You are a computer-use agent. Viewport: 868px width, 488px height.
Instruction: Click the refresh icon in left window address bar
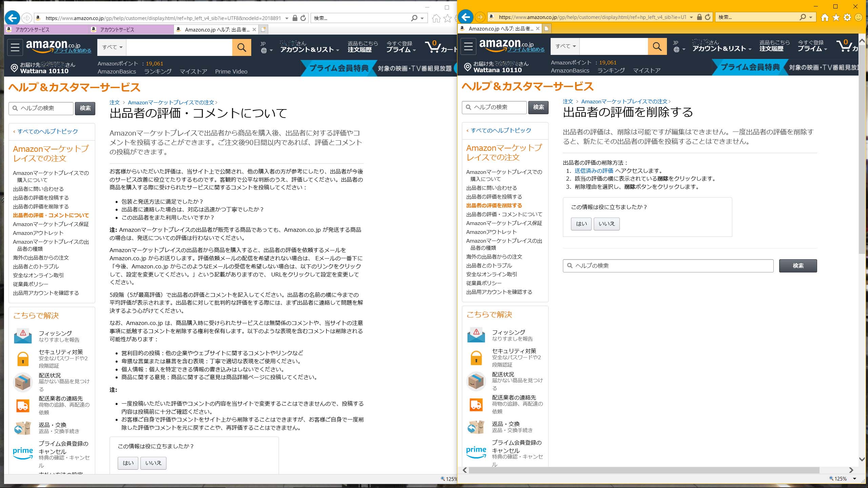303,18
